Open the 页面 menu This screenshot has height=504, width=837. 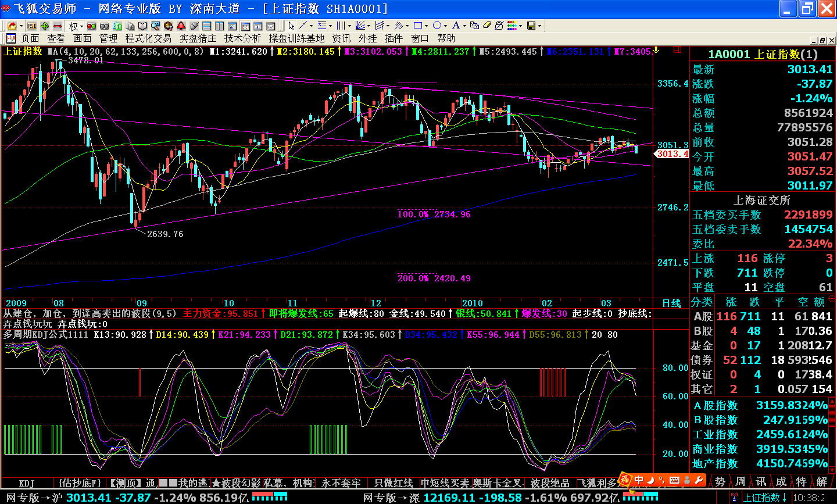[30, 38]
